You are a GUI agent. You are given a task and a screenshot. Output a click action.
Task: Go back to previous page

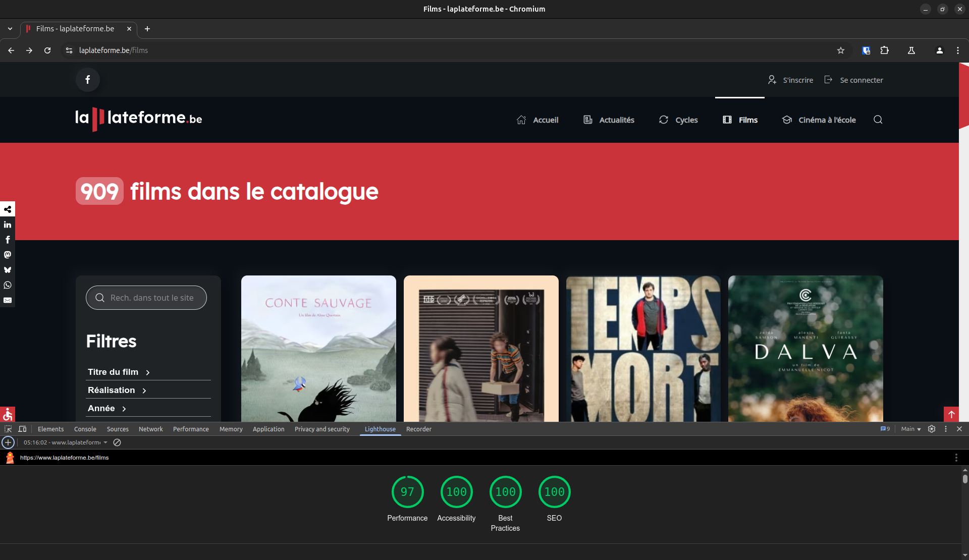11,50
